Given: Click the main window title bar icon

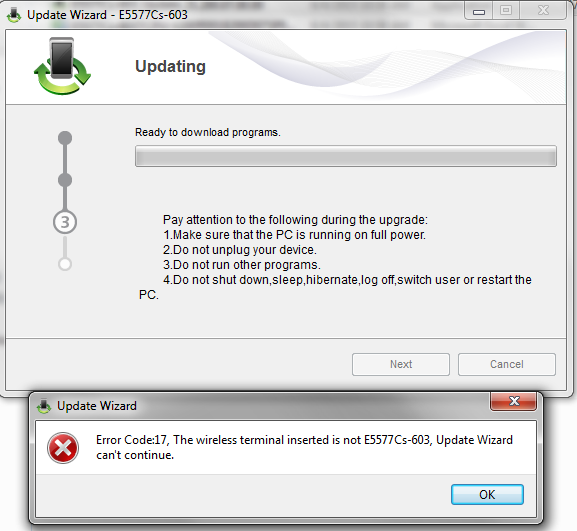Looking at the screenshot, I should [x=14, y=15].
